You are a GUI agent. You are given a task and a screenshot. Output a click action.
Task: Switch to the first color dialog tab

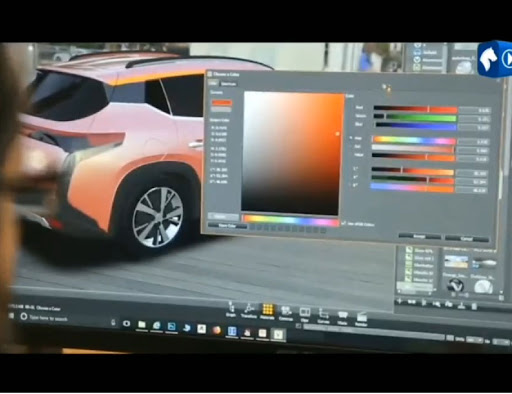pos(212,83)
